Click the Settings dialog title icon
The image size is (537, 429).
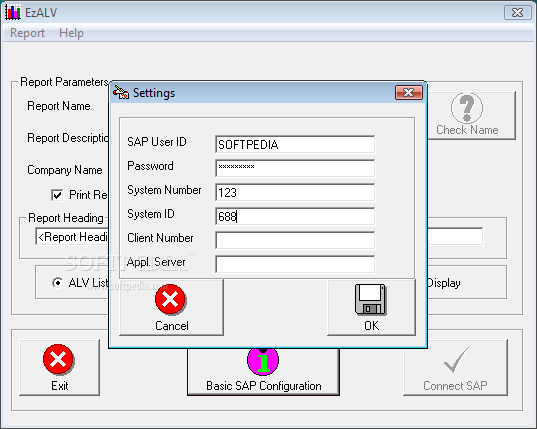pyautogui.click(x=121, y=92)
